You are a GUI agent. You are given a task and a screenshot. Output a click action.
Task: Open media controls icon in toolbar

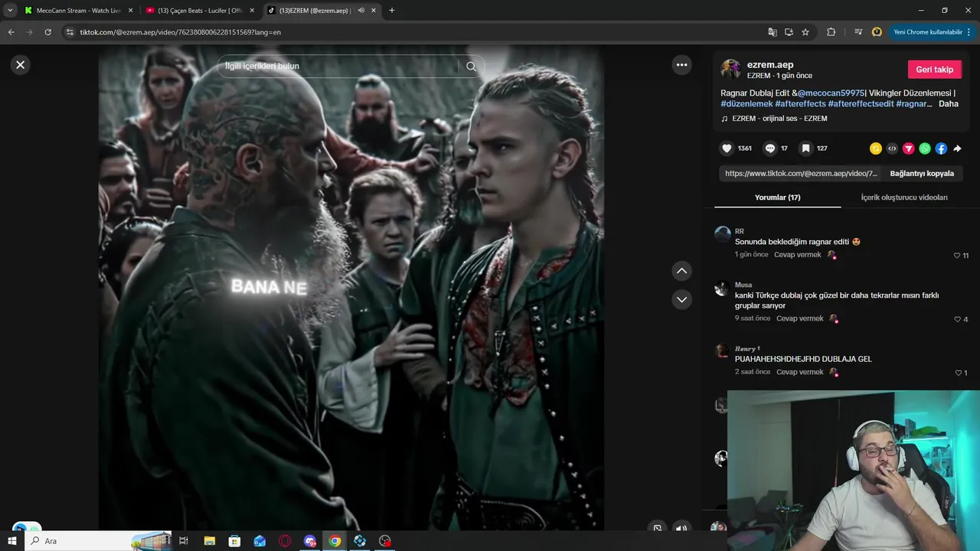click(x=857, y=32)
